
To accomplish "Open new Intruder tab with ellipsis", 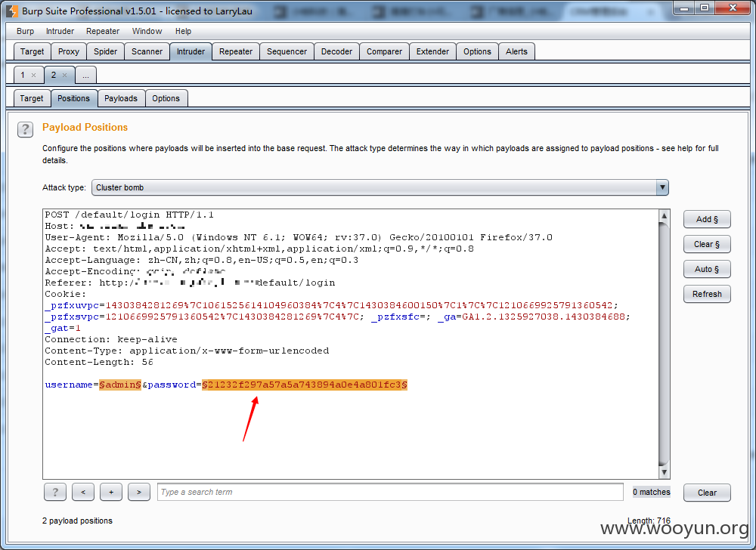I will [86, 75].
